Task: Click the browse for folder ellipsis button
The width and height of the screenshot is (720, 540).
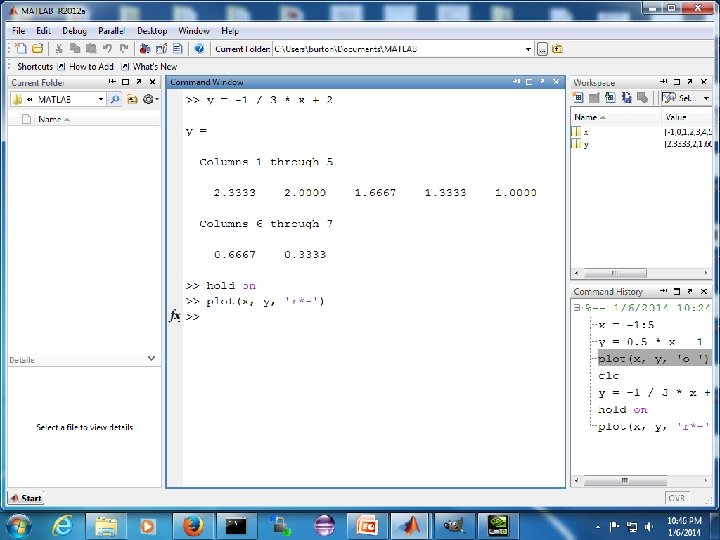Action: [x=542, y=49]
